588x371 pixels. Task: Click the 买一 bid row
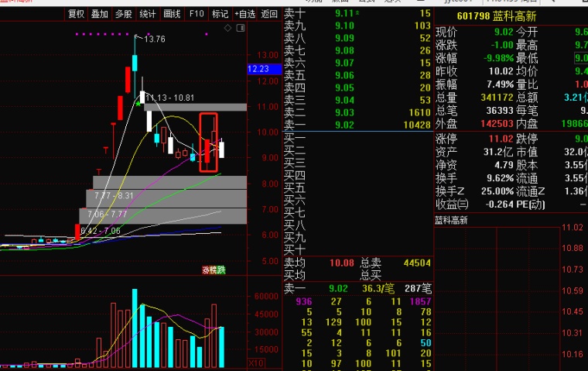[357, 138]
